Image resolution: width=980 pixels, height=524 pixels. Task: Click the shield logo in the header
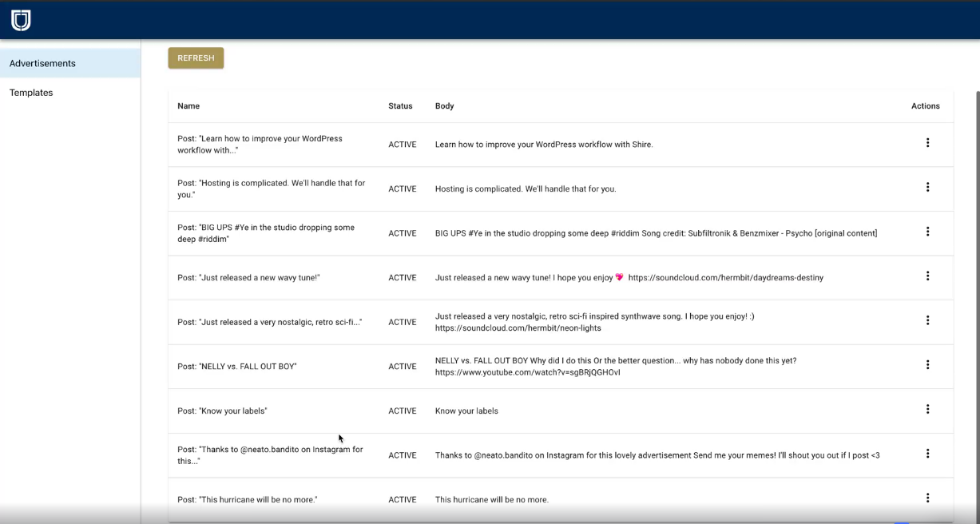21,20
